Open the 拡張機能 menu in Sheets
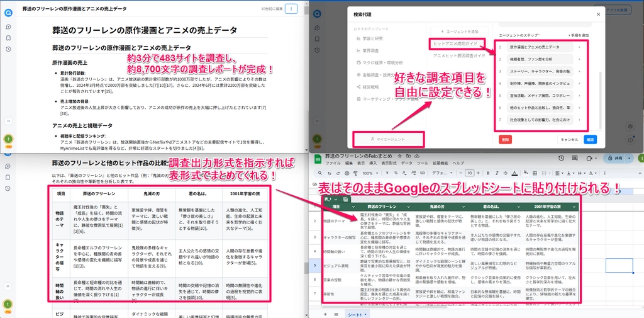 [440, 163]
